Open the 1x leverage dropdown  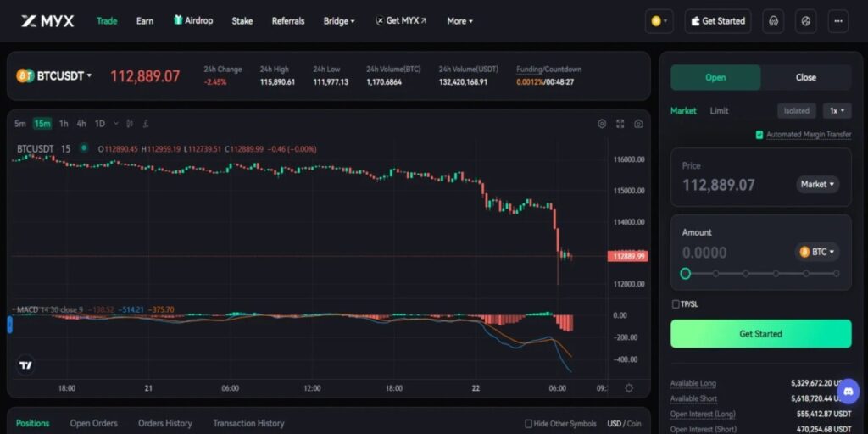coord(838,111)
